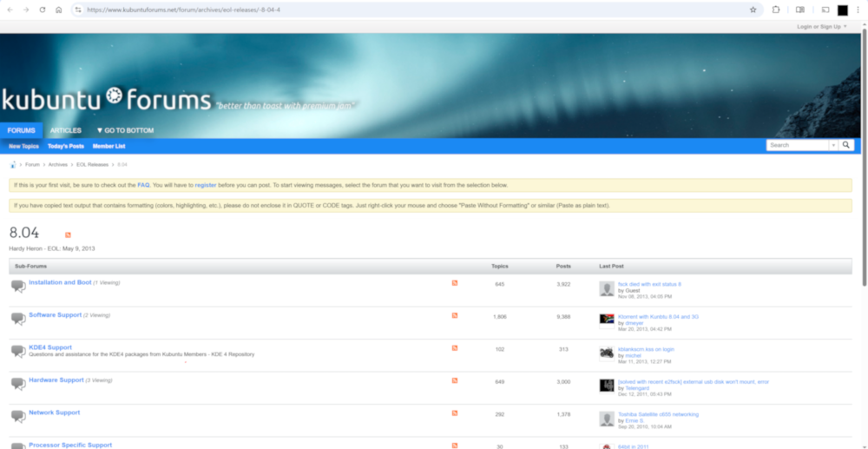Reload the page with the refresh icon
The width and height of the screenshot is (868, 449).
[42, 10]
